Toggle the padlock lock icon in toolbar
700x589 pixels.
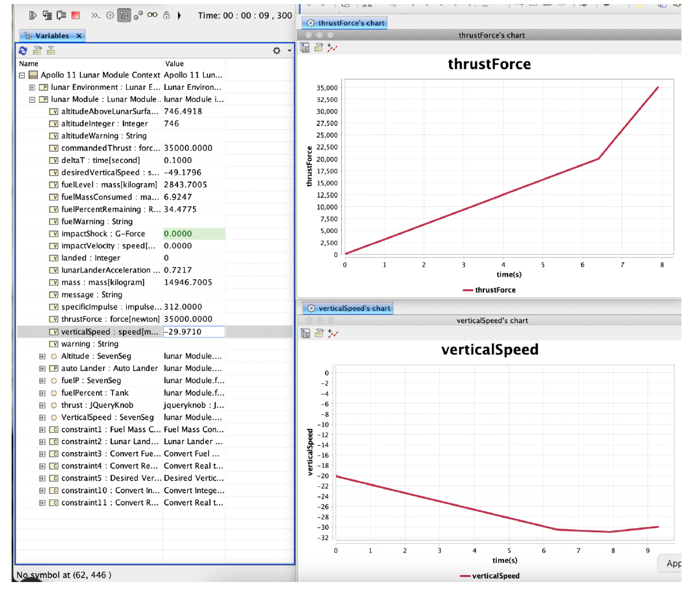pyautogui.click(x=167, y=16)
